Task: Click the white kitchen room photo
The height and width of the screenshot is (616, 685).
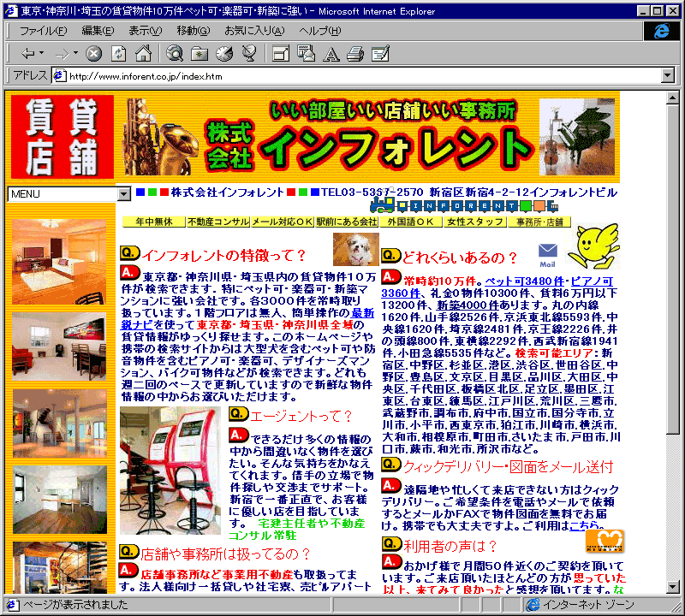Action: click(x=59, y=500)
